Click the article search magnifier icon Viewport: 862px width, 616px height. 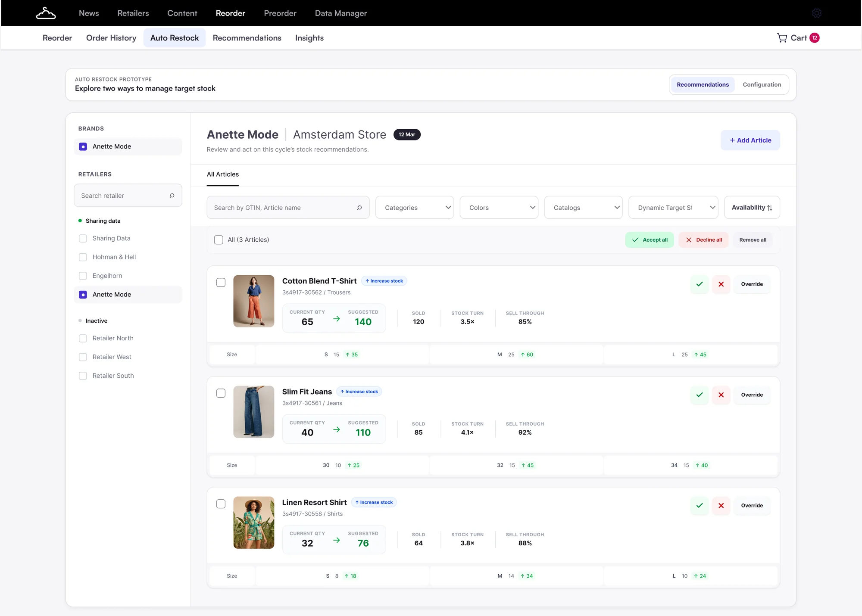359,208
